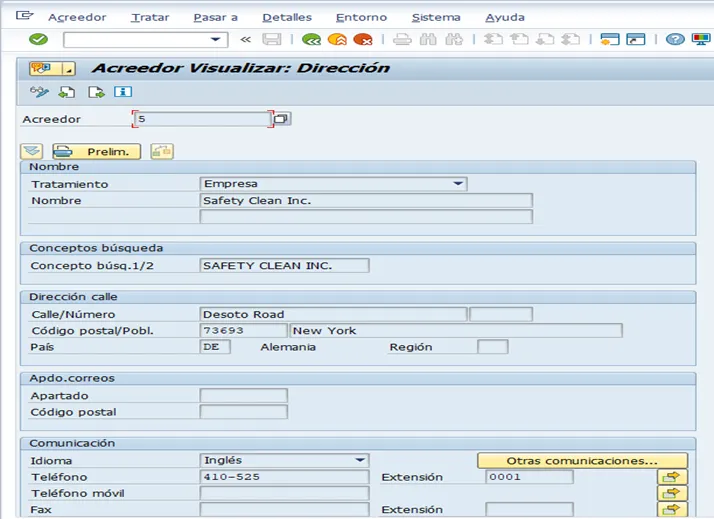
Task: Click the house number field beside Desoto Road
Action: (501, 314)
